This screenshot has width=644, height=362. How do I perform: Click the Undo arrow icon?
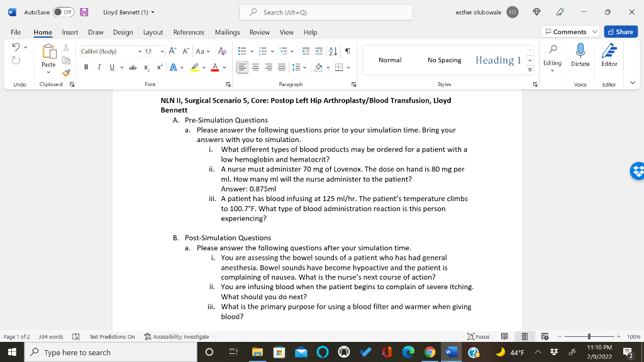pos(16,47)
